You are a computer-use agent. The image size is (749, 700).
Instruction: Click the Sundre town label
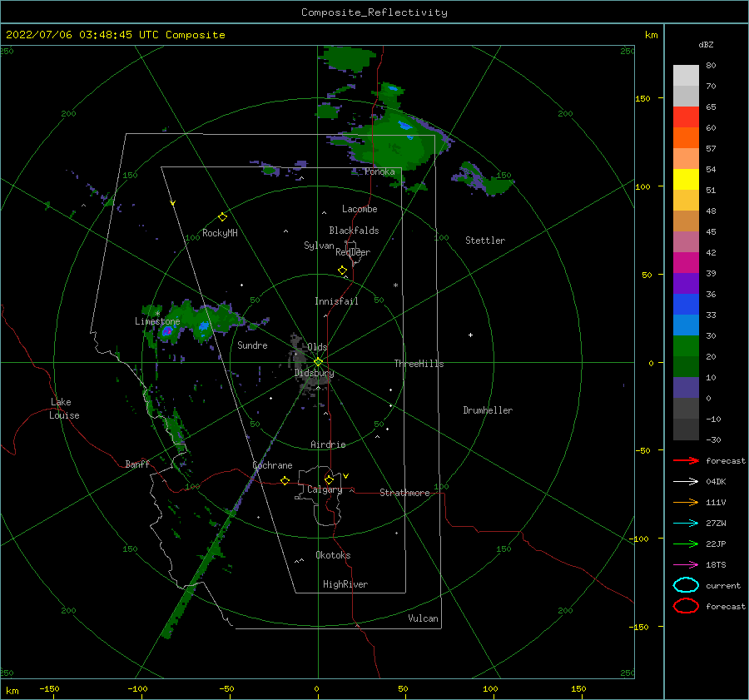click(x=252, y=345)
